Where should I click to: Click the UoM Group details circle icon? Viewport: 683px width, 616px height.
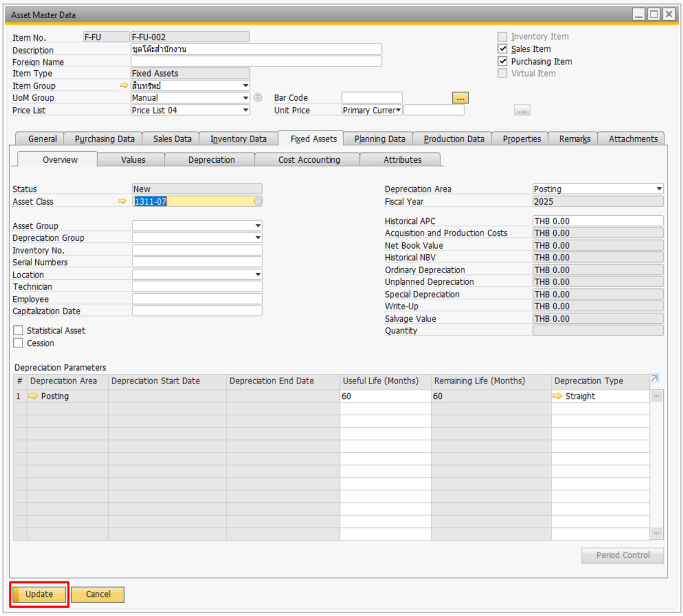pyautogui.click(x=258, y=98)
